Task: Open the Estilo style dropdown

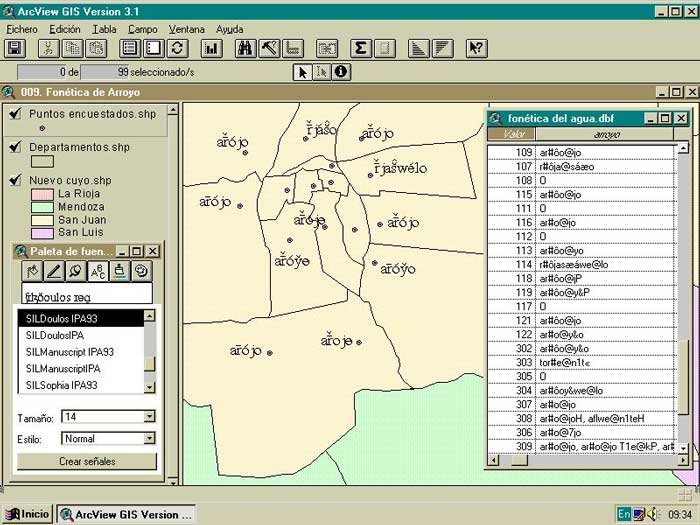Action: point(150,439)
